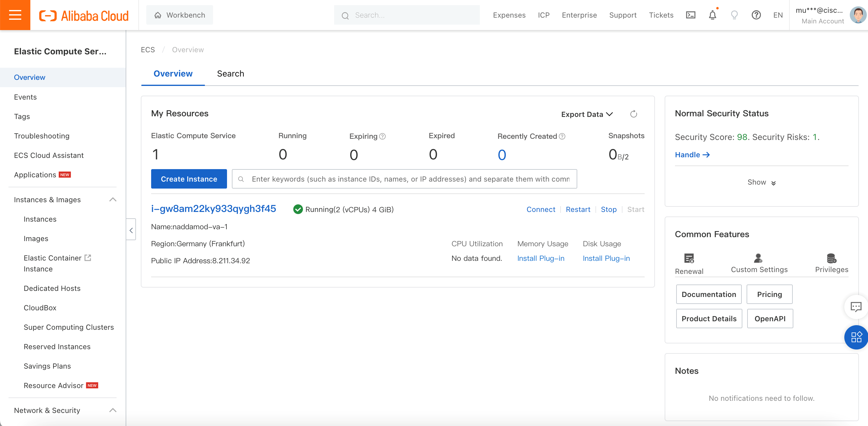
Task: Open Product Details button
Action: [x=709, y=319]
